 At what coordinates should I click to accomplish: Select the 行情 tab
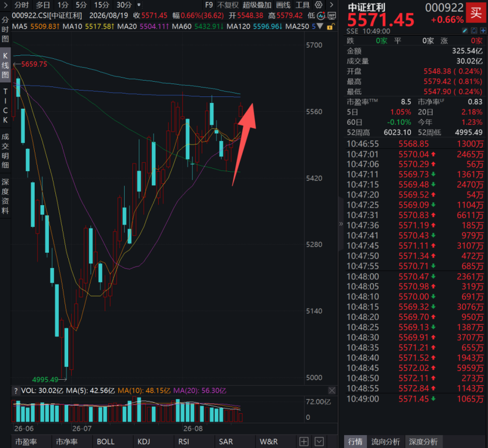click(355, 442)
